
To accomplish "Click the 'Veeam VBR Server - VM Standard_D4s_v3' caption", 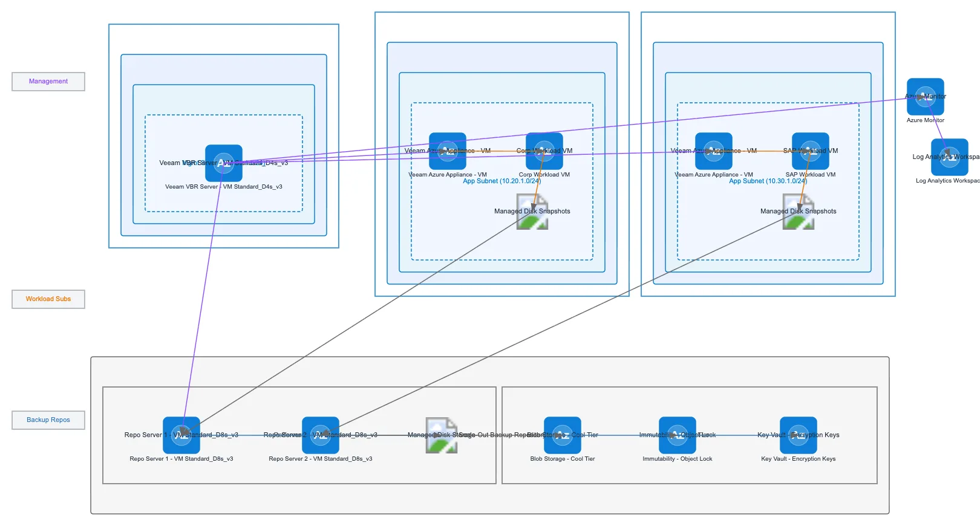I will 224,187.
